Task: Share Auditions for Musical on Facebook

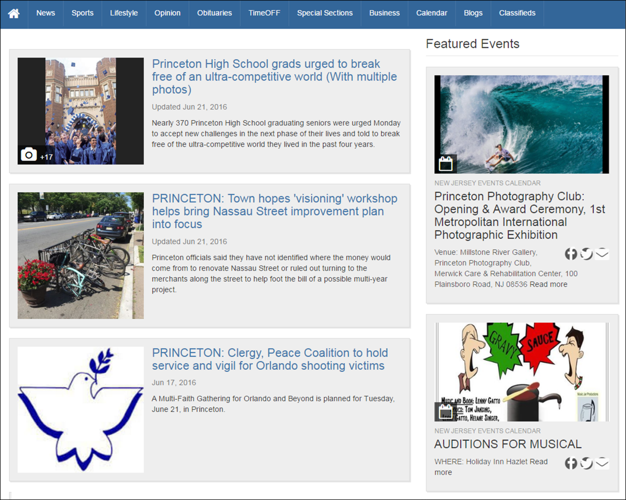Action: pos(571,463)
